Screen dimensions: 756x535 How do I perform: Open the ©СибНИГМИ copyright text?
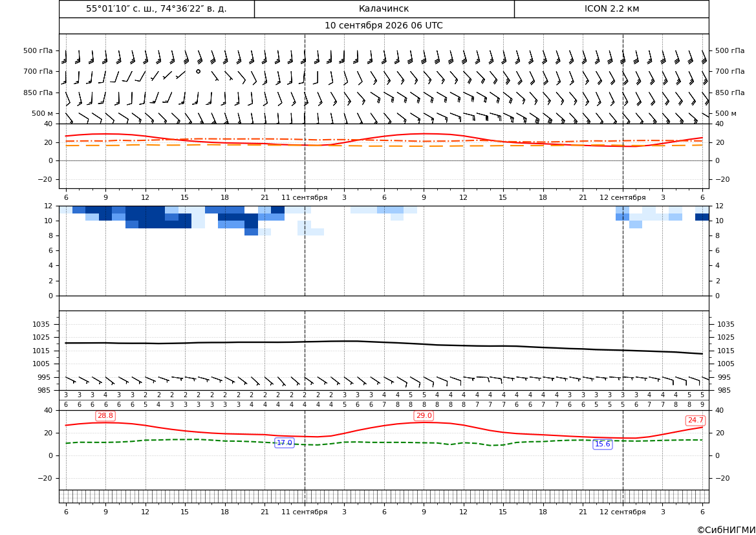point(726,530)
